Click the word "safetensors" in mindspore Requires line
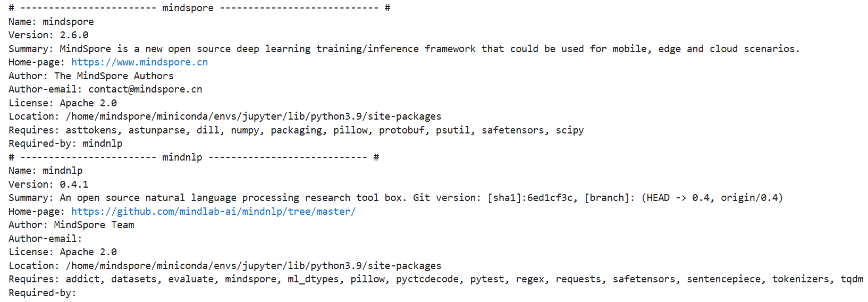 tap(513, 130)
